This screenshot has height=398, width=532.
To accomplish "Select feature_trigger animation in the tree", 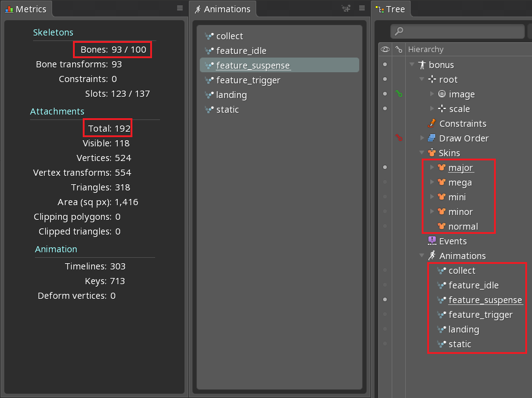I will coord(480,315).
